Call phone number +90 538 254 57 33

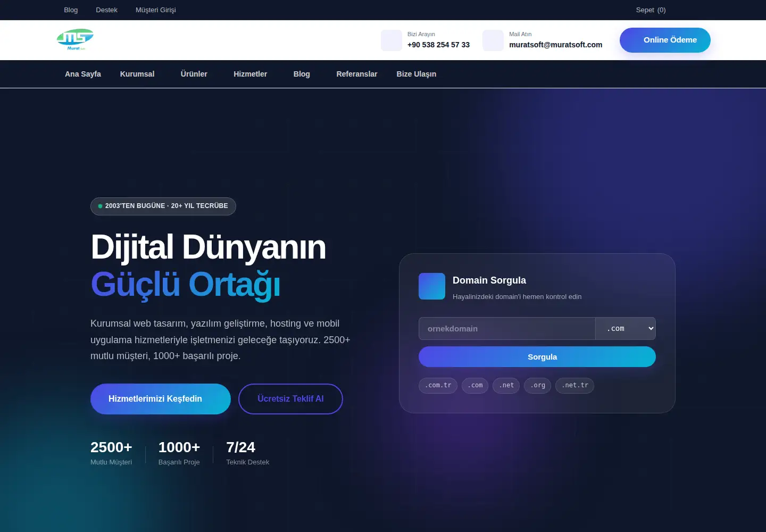438,45
